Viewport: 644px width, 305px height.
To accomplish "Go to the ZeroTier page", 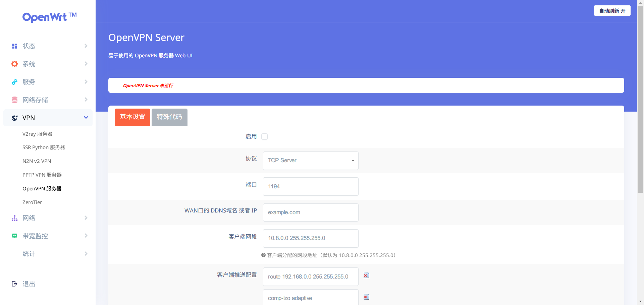I will click(x=32, y=202).
